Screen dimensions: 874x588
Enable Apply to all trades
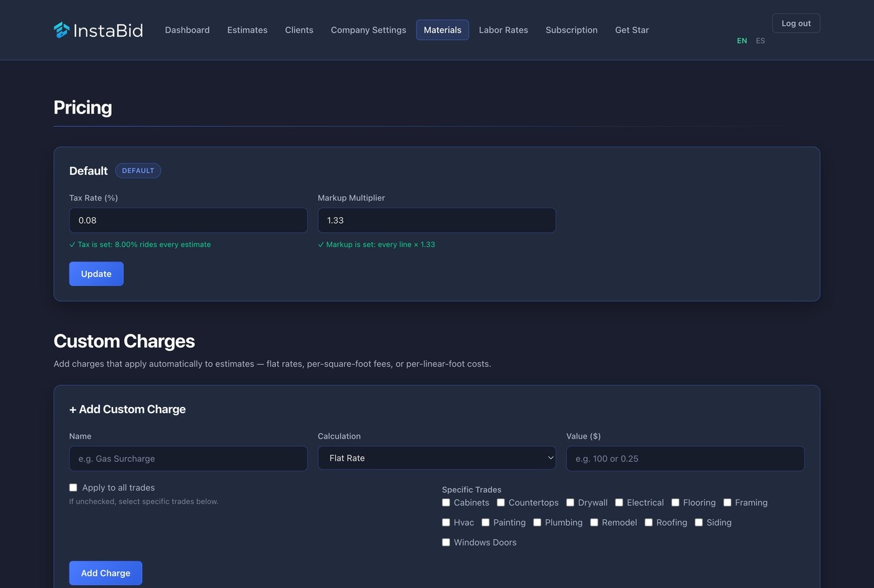pos(73,488)
